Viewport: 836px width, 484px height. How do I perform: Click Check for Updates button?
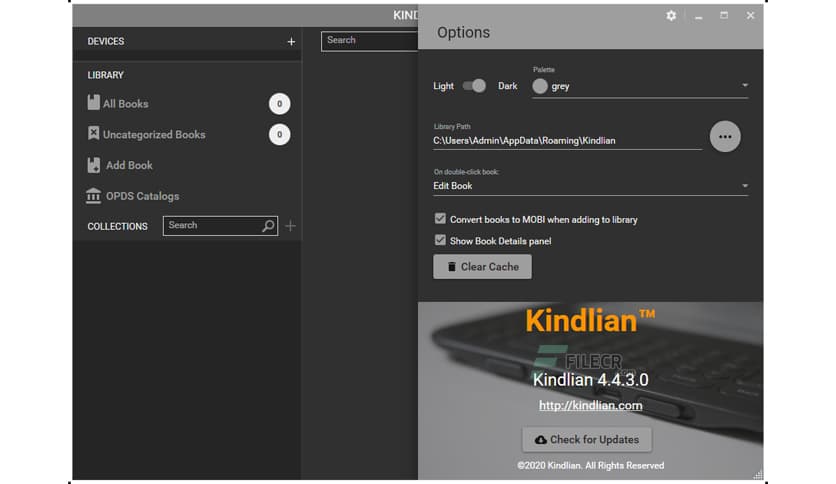tap(586, 440)
